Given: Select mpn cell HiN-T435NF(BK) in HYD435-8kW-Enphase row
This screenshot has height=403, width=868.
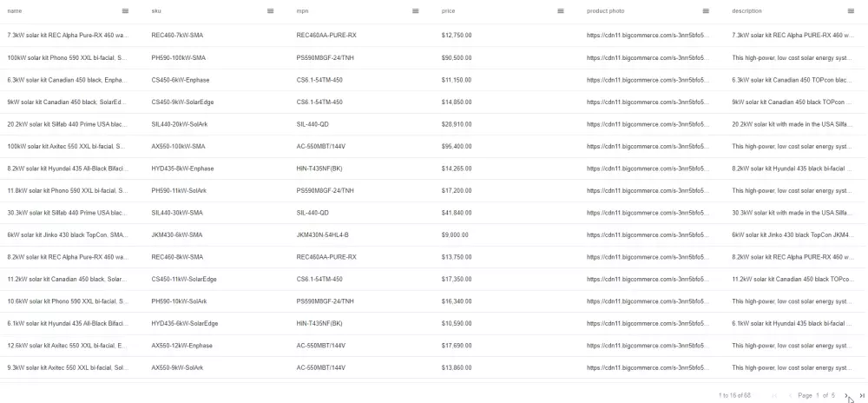Looking at the screenshot, I should coord(319,168).
